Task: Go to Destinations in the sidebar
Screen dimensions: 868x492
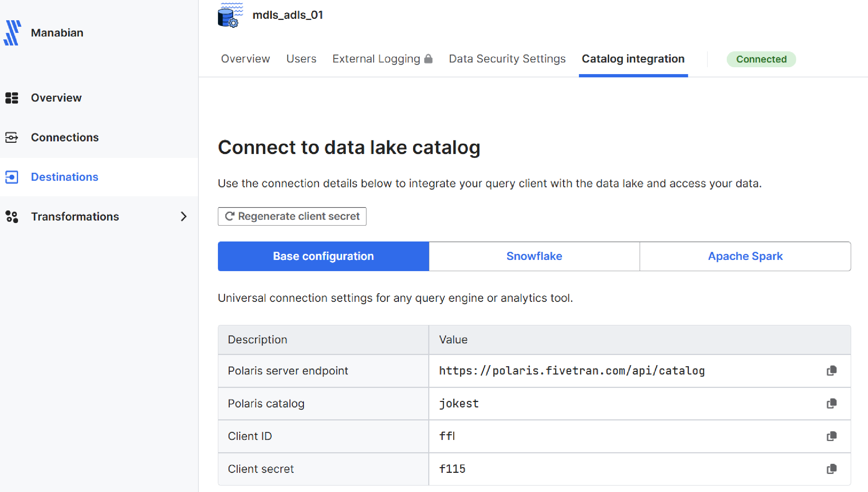Action: point(64,177)
